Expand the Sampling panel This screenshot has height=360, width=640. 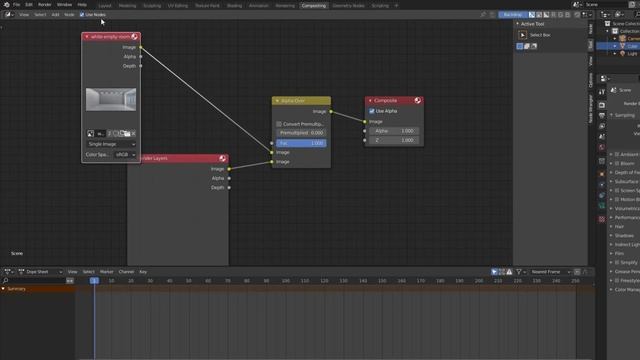tap(624, 116)
